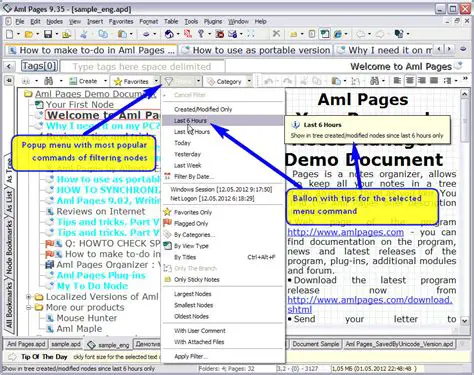Open dropdown arrow next to New document icon
The height and width of the screenshot is (375, 474).
pyautogui.click(x=18, y=34)
